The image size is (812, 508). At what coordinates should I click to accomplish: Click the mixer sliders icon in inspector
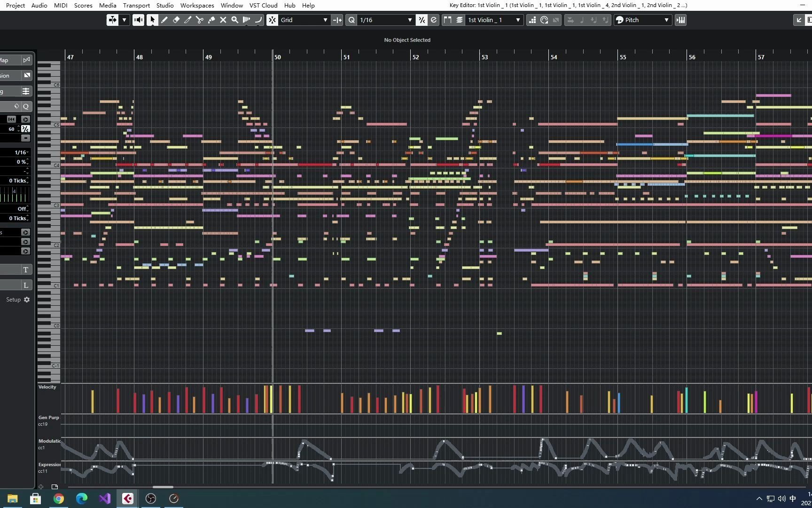tap(26, 91)
